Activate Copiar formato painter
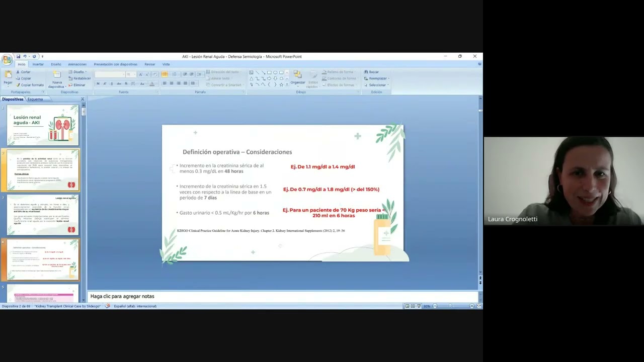 click(x=30, y=85)
